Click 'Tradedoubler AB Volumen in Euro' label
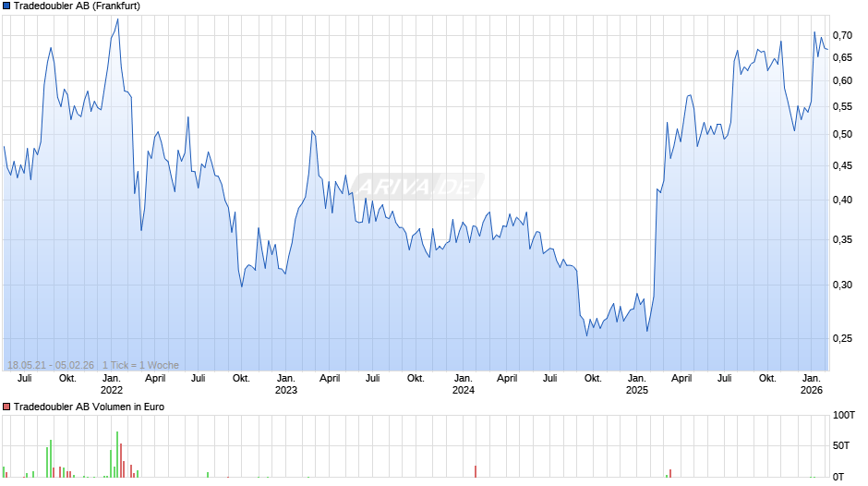Image resolution: width=868 pixels, height=486 pixels. tap(90, 407)
